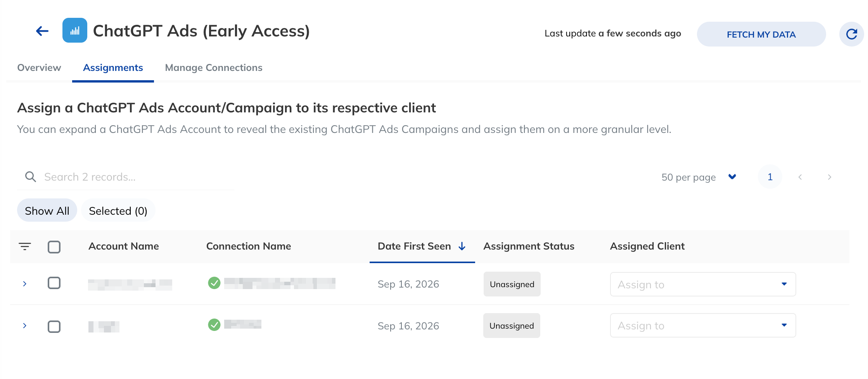Open the table filter lines icon
Screen dimensions: 868x379
click(25, 246)
